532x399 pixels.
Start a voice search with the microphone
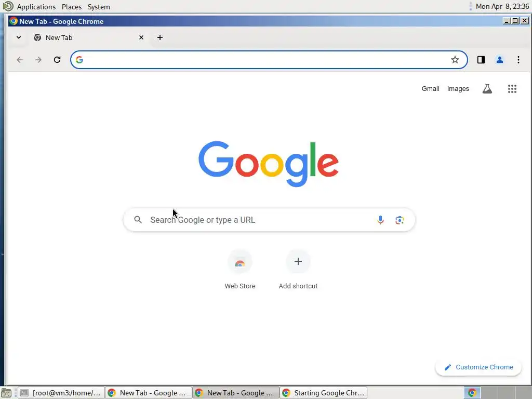click(380, 220)
